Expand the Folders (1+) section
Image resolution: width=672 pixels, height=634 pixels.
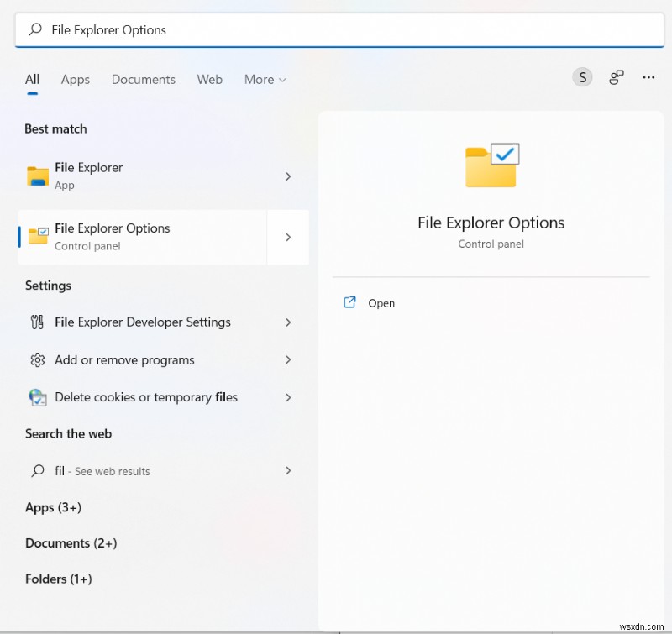pos(59,579)
